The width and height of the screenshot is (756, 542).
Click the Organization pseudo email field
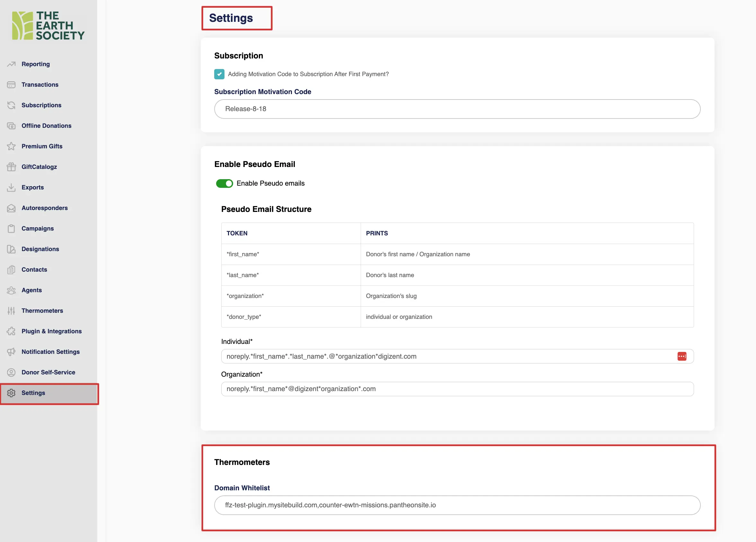click(x=457, y=389)
